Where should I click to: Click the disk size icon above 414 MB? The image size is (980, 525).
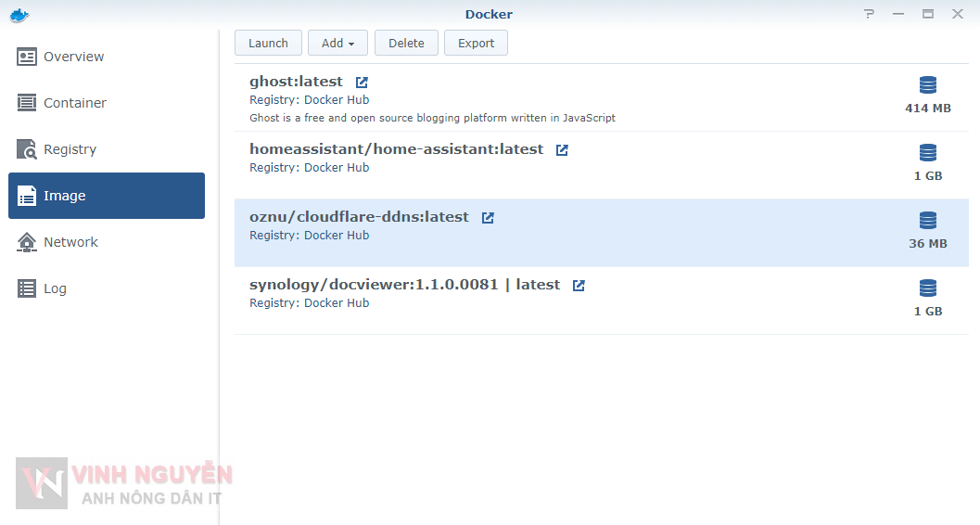point(928,85)
